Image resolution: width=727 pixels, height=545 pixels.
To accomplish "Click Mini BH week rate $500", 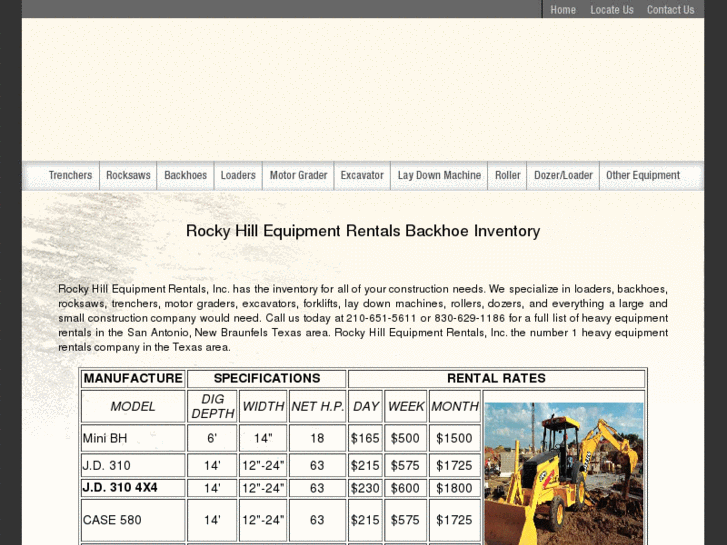I will 406,438.
